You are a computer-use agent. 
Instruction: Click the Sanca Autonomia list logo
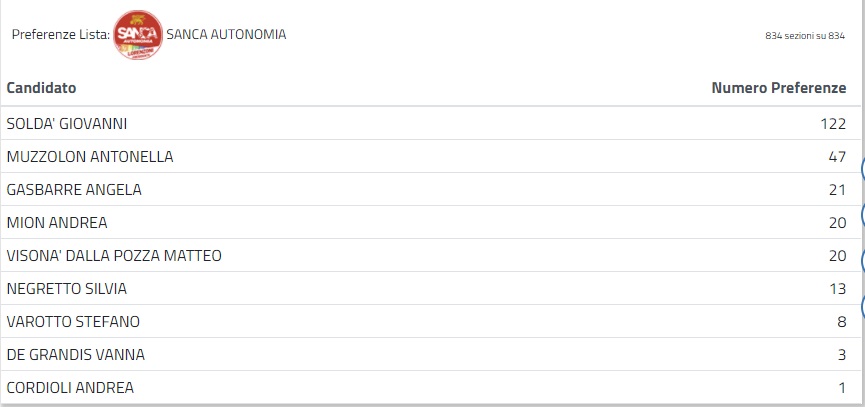coord(138,35)
